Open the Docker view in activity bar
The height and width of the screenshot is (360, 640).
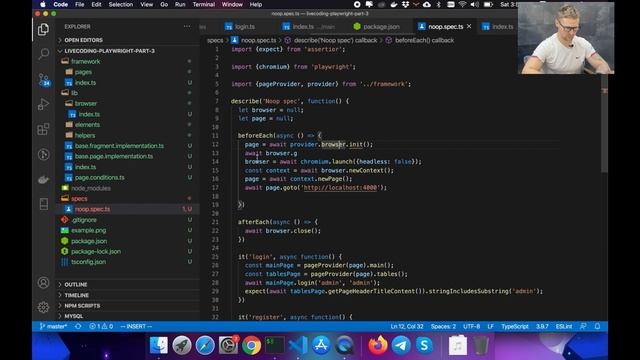tap(43, 180)
